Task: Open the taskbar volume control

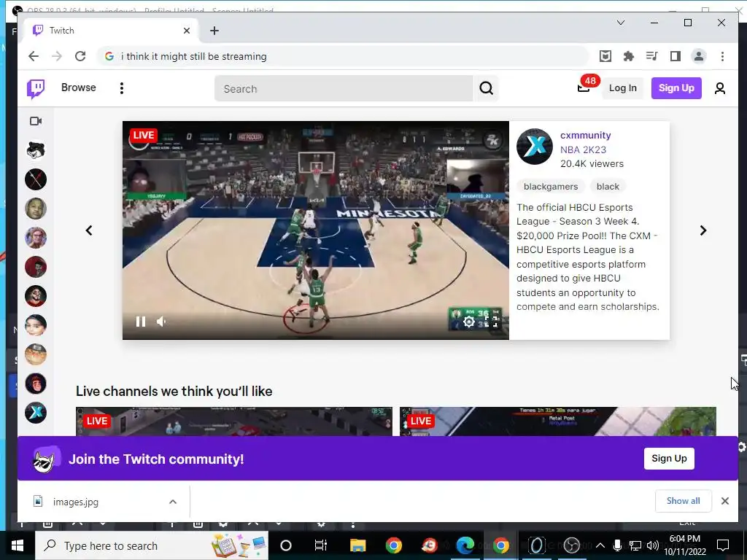Action: coord(653,545)
